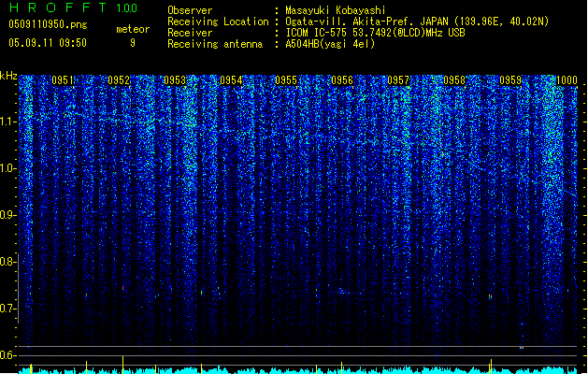This screenshot has height=374, width=588.
Task: Click the 'Receiving Location' field label
Action: pyautogui.click(x=218, y=22)
